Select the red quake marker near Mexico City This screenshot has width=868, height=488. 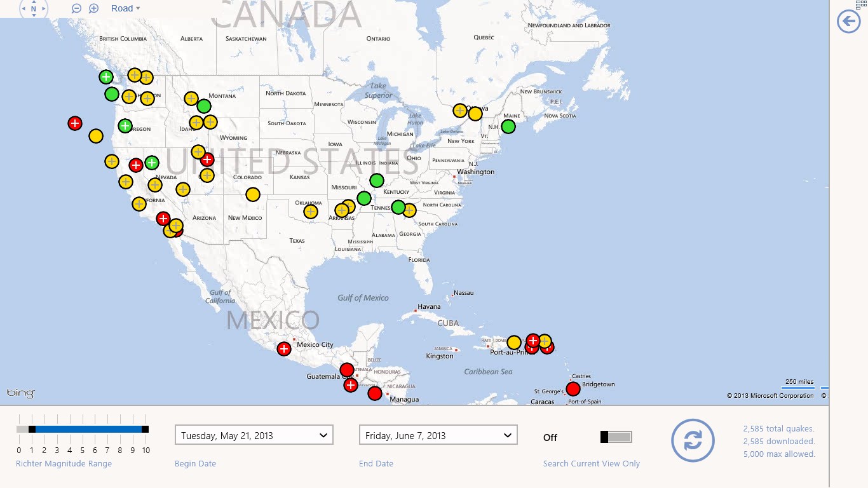284,349
